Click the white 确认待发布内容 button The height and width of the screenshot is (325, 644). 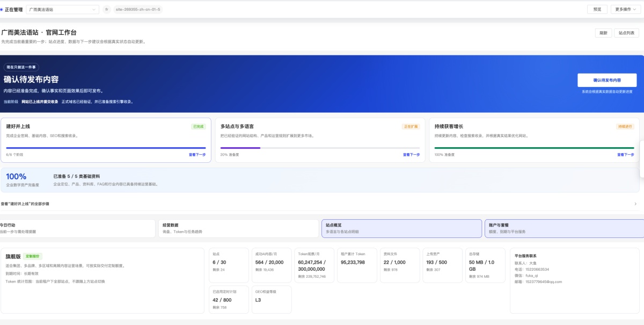point(607,80)
